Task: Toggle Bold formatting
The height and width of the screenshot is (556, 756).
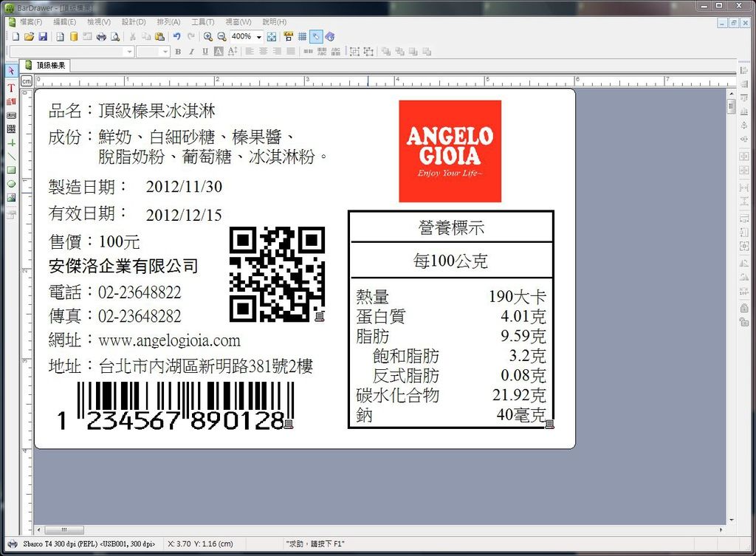Action: [x=178, y=52]
